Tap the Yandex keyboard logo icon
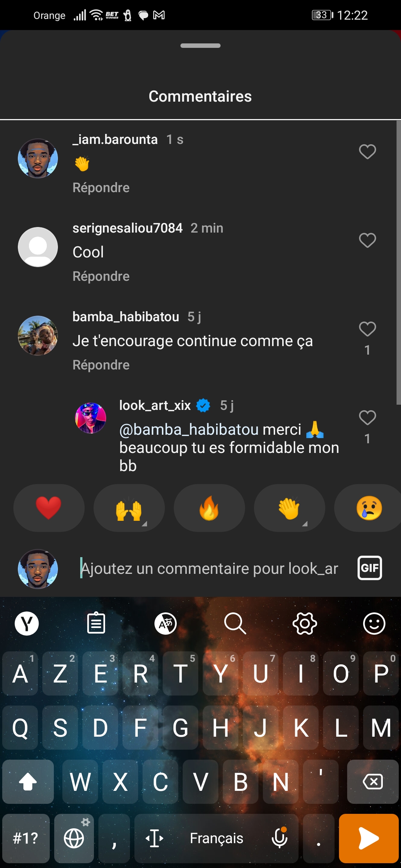Image resolution: width=401 pixels, height=868 pixels. (27, 623)
